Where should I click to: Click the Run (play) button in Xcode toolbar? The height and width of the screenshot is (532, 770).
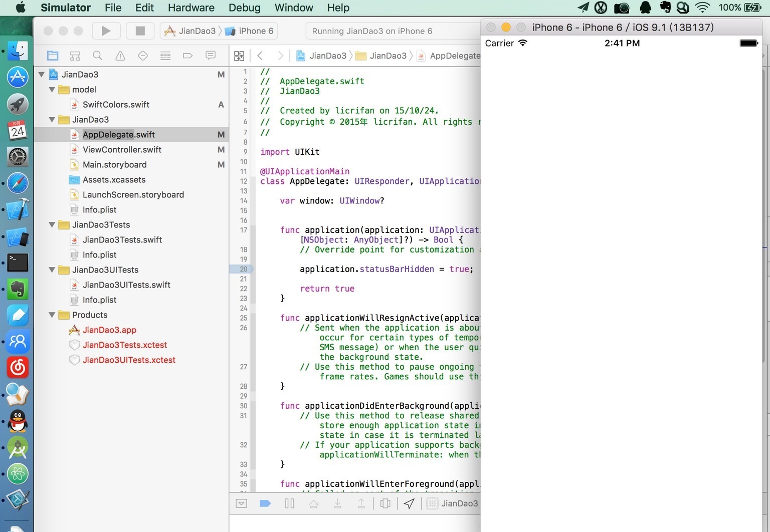pos(106,31)
